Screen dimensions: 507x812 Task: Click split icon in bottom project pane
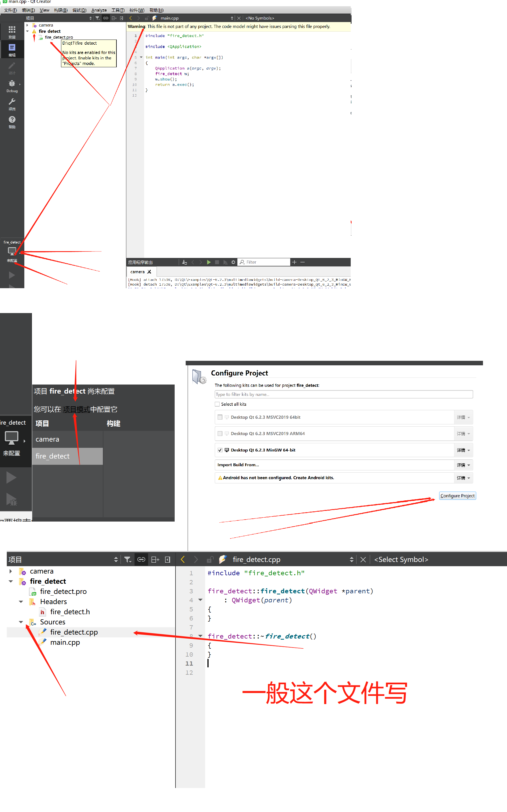click(155, 559)
